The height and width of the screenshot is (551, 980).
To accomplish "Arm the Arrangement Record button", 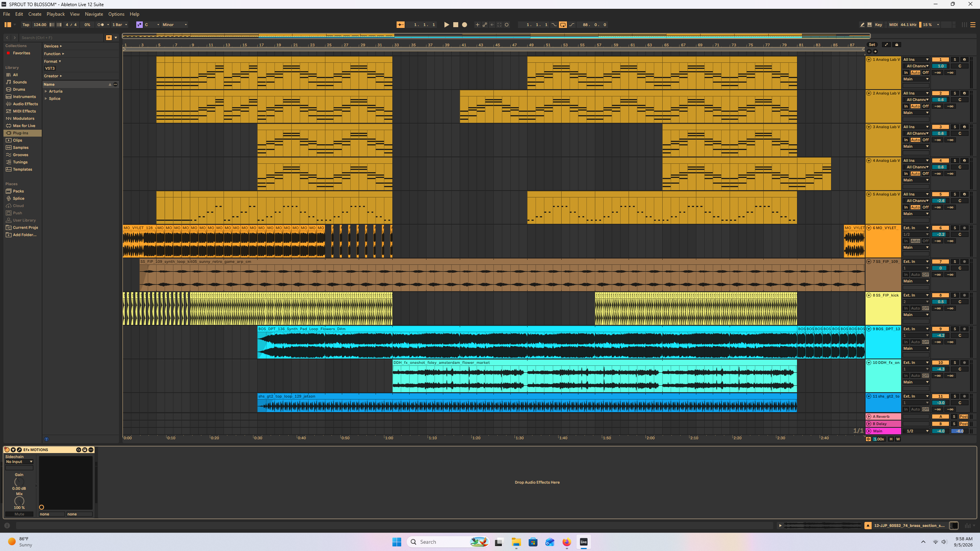I will point(464,24).
